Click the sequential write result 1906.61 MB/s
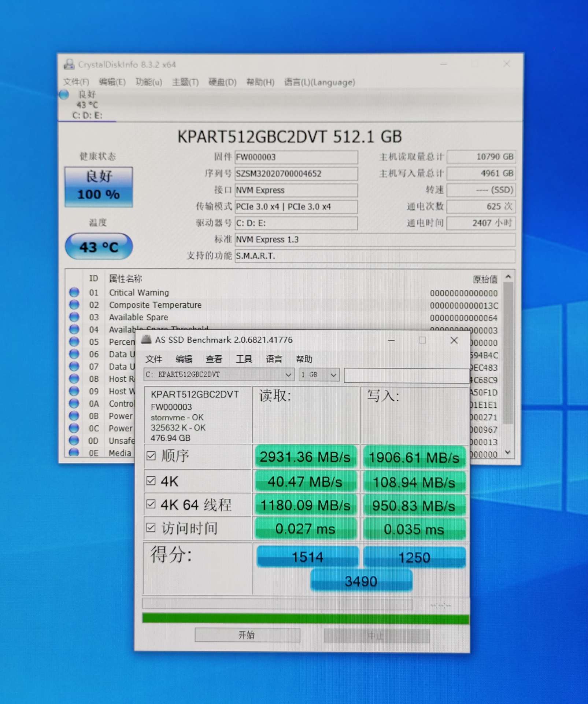Image resolution: width=588 pixels, height=704 pixels. pyautogui.click(x=414, y=457)
